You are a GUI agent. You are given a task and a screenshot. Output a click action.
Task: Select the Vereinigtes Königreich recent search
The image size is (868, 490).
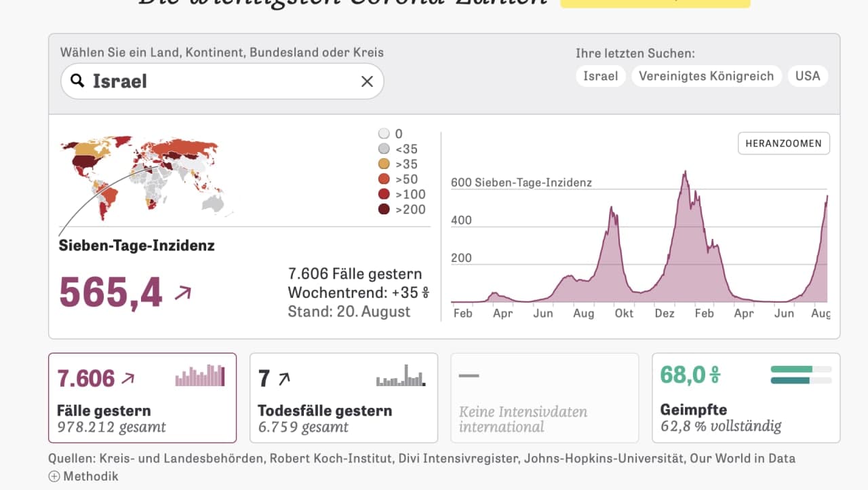pos(707,76)
